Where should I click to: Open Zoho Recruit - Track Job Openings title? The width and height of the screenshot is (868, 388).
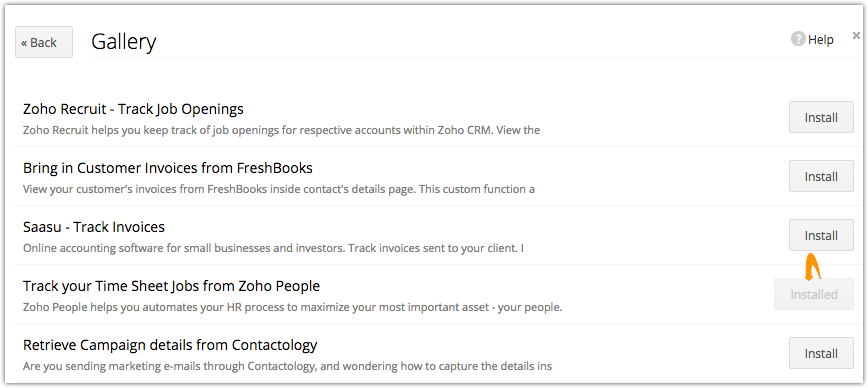pyautogui.click(x=133, y=110)
